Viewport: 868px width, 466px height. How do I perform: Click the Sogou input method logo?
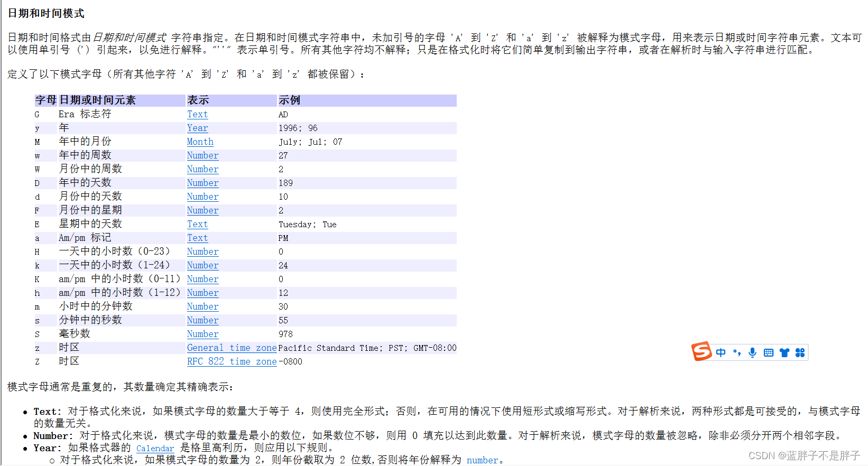click(x=702, y=351)
